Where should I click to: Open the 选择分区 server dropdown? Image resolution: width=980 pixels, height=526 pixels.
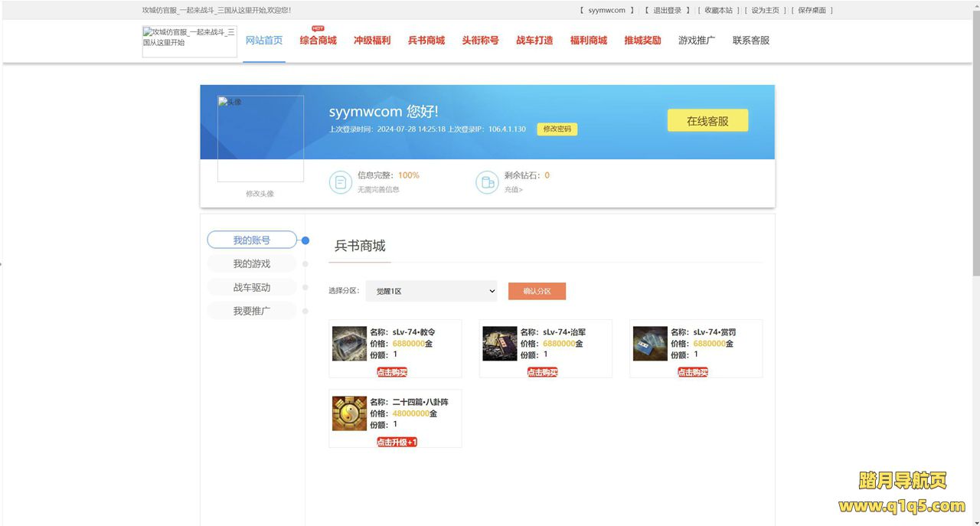[x=431, y=291]
